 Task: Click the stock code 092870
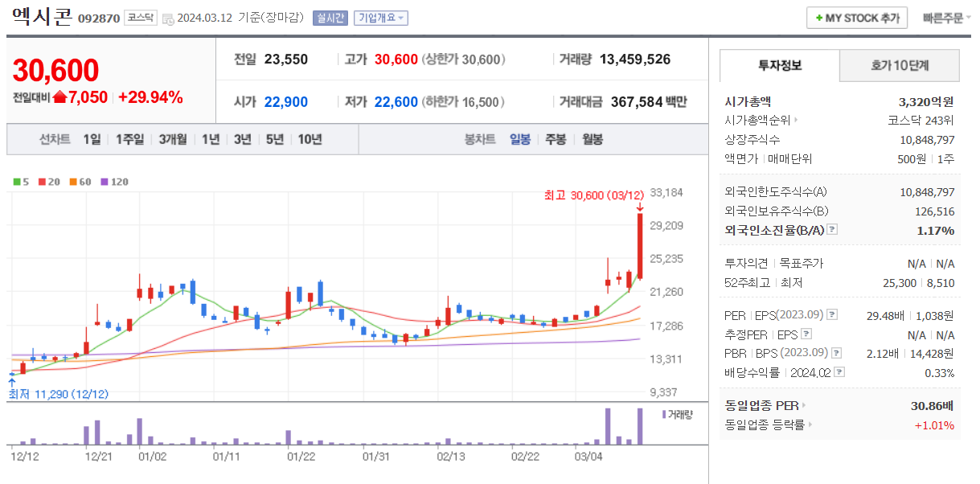[99, 18]
